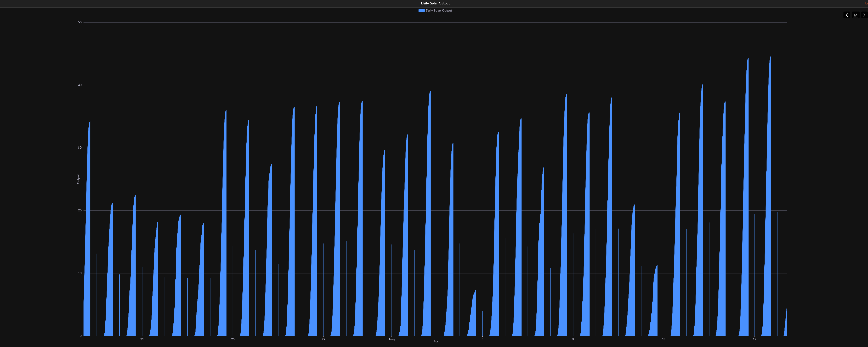868x347 pixels.
Task: Click the blue Daily Solar Output legend swatch
Action: pyautogui.click(x=421, y=11)
